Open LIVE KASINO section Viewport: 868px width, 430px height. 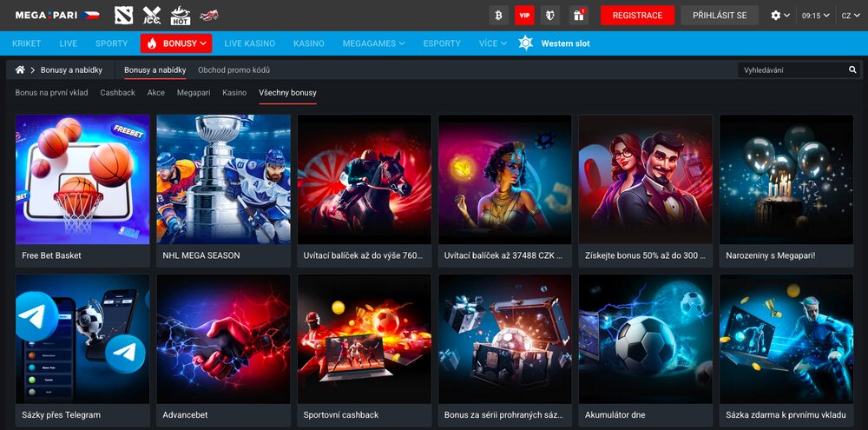pos(250,43)
